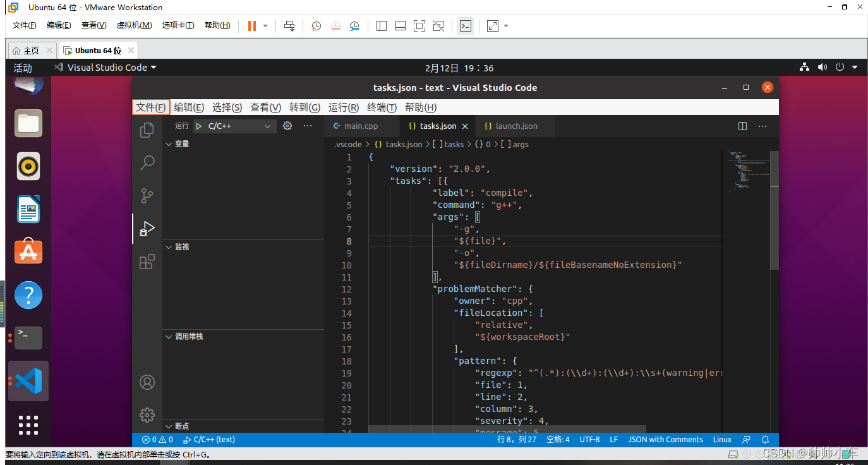Open the Explorer view in VS Code
Image resolution: width=868 pixels, height=465 pixels.
[x=147, y=130]
